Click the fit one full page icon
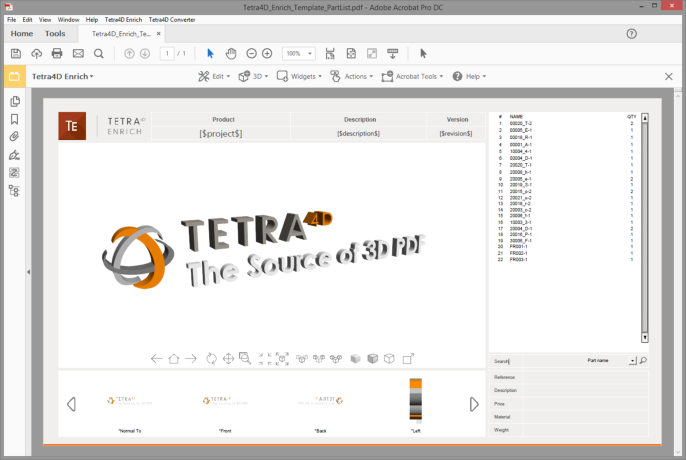The image size is (686, 460). coord(351,53)
